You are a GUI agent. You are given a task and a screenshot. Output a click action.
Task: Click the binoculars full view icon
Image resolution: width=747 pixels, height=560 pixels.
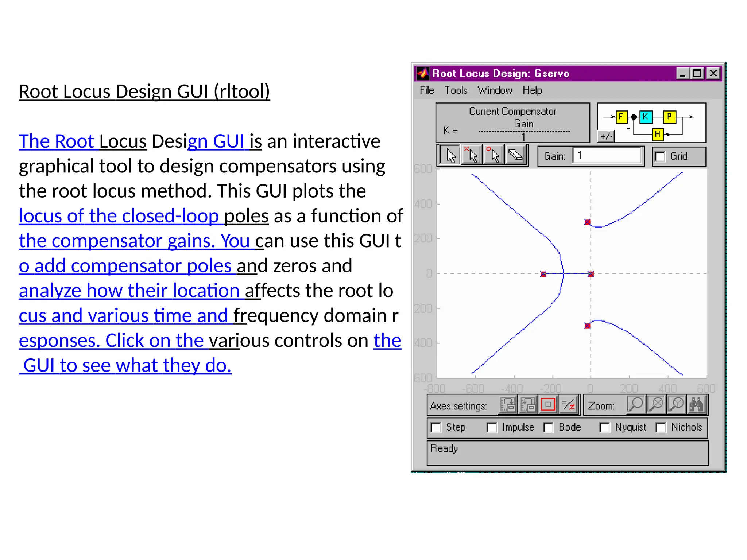click(696, 404)
